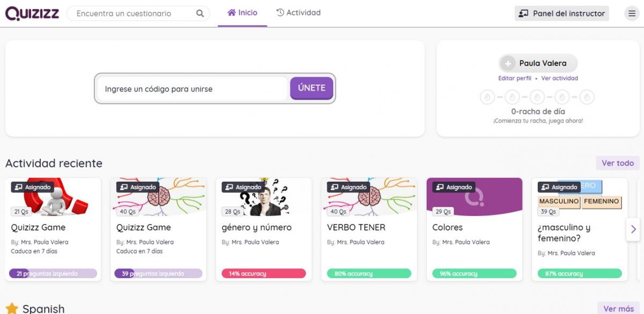Open the ¿masculino y femenino? quiz thumbnail
Viewport: 644px width, 314px height.
click(x=580, y=197)
